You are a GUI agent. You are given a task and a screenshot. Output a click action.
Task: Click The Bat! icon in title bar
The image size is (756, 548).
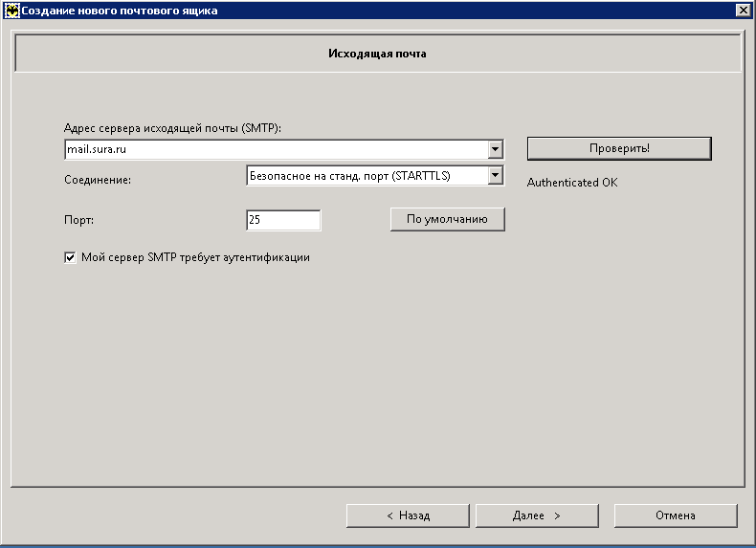click(12, 11)
